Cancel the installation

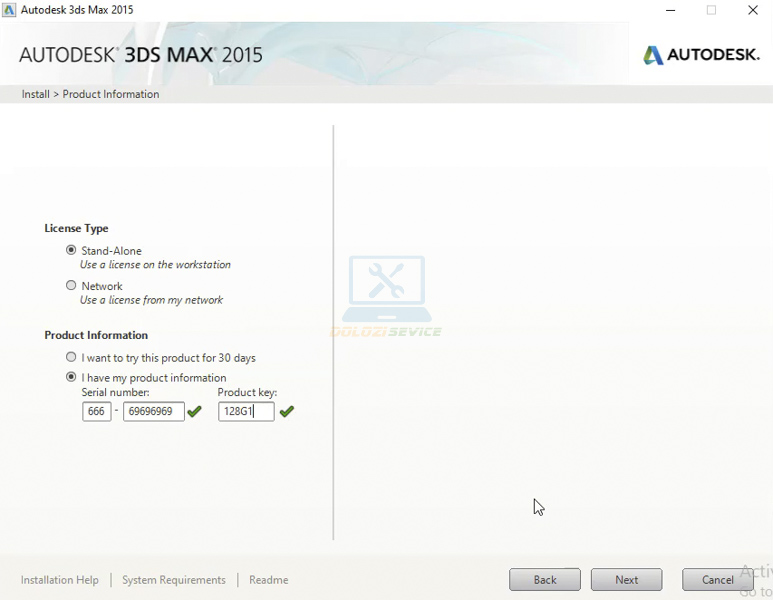717,580
